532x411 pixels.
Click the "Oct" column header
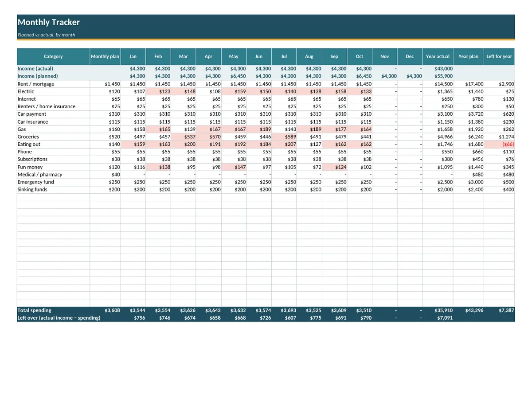[x=360, y=56]
